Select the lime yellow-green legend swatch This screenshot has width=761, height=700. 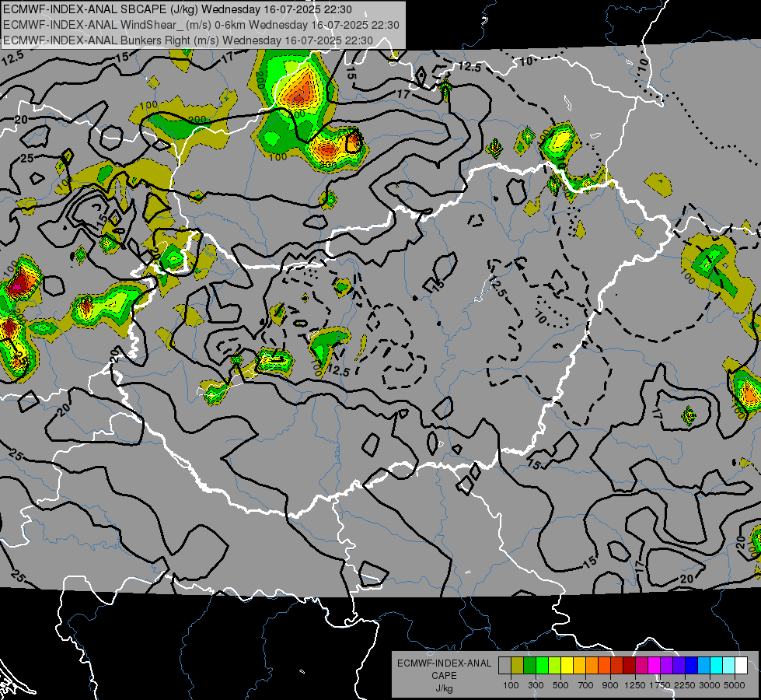(554, 665)
